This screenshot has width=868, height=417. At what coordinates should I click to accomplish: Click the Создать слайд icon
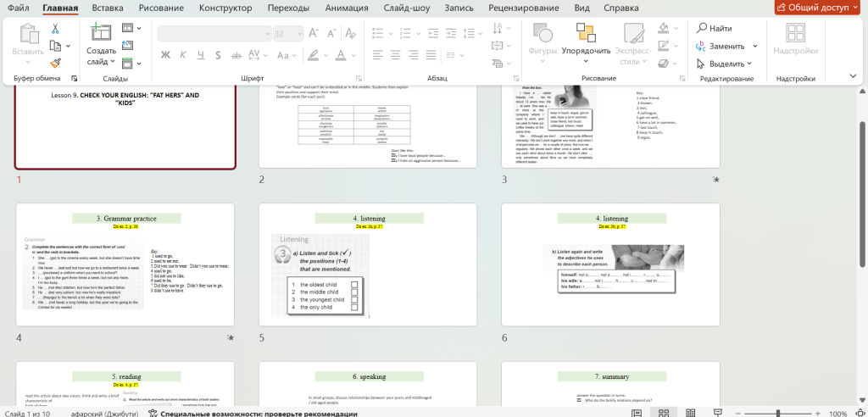click(x=101, y=33)
